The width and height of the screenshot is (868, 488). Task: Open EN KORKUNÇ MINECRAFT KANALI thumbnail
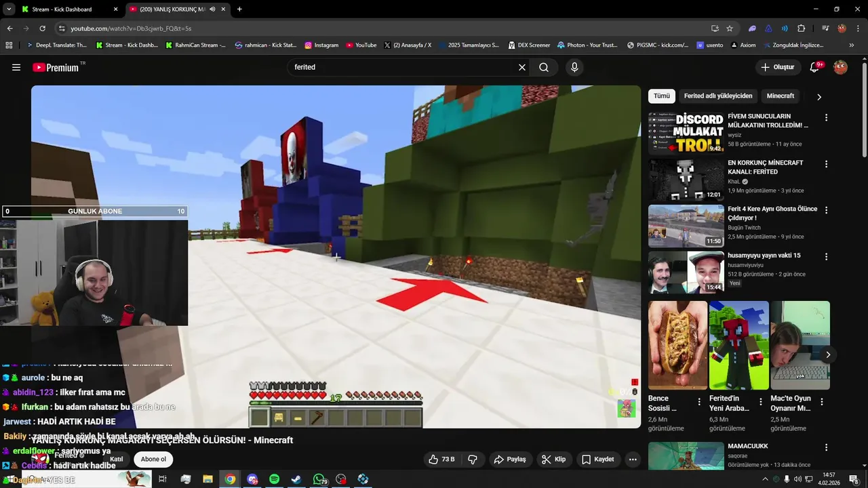686,180
